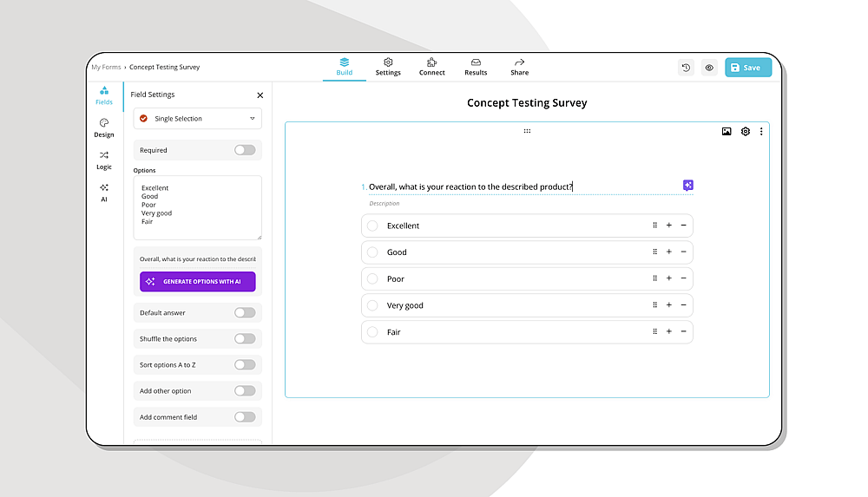This screenshot has width=868, height=497.
Task: Enable Add other option toggle
Action: point(245,390)
